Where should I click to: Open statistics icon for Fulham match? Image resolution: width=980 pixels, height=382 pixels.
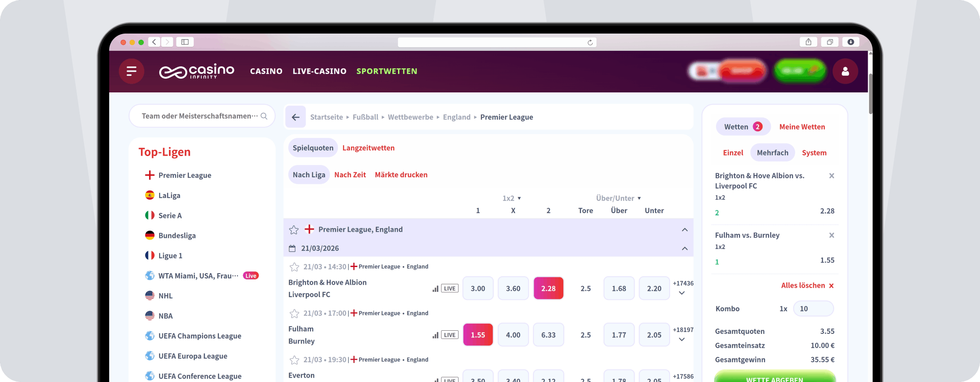[x=436, y=335]
